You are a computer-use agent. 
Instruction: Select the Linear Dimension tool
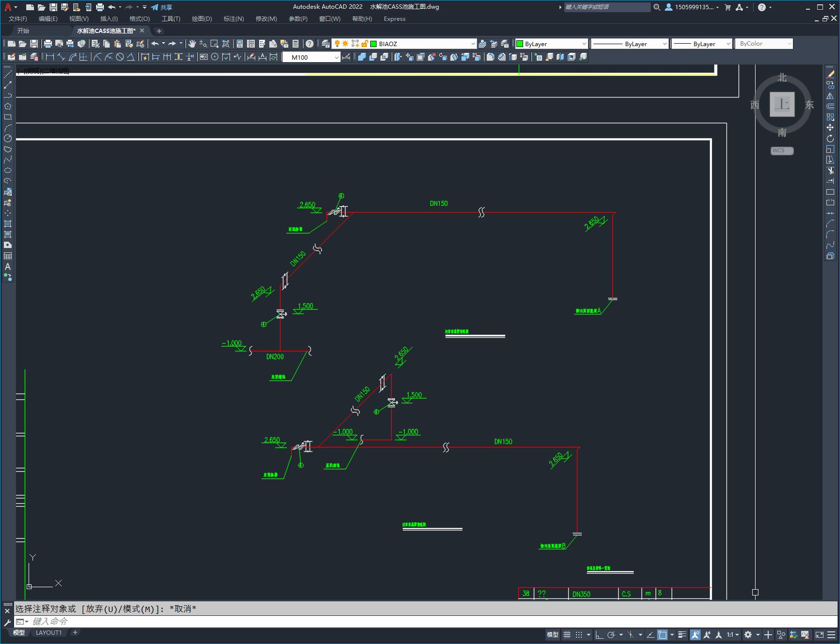[x=50, y=57]
